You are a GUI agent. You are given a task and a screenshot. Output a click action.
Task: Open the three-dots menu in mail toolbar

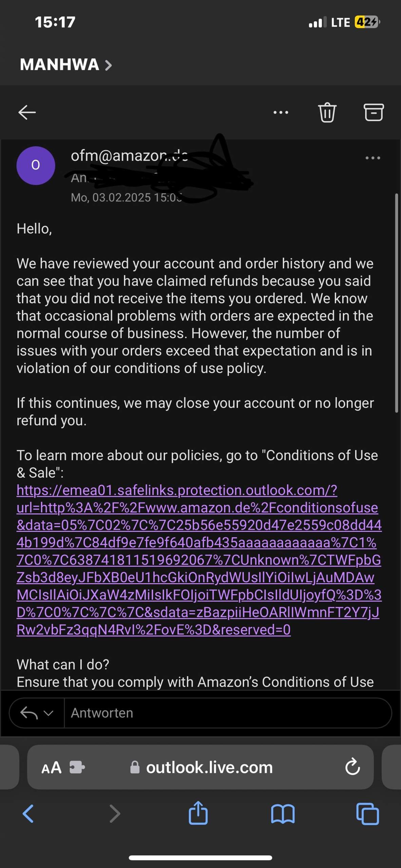point(281,112)
